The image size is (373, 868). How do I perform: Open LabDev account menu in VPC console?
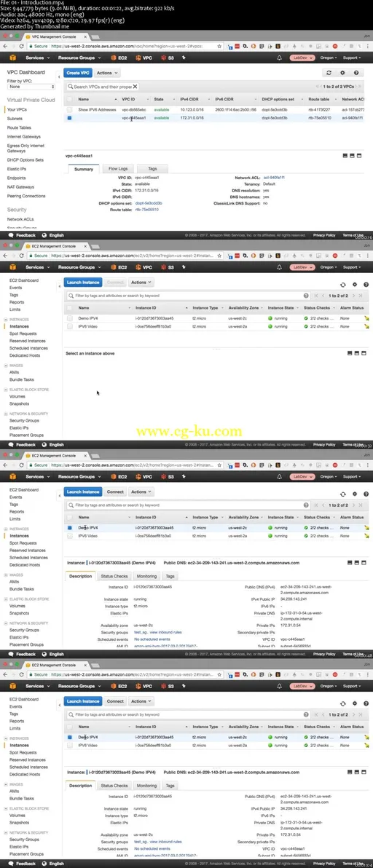[x=302, y=58]
